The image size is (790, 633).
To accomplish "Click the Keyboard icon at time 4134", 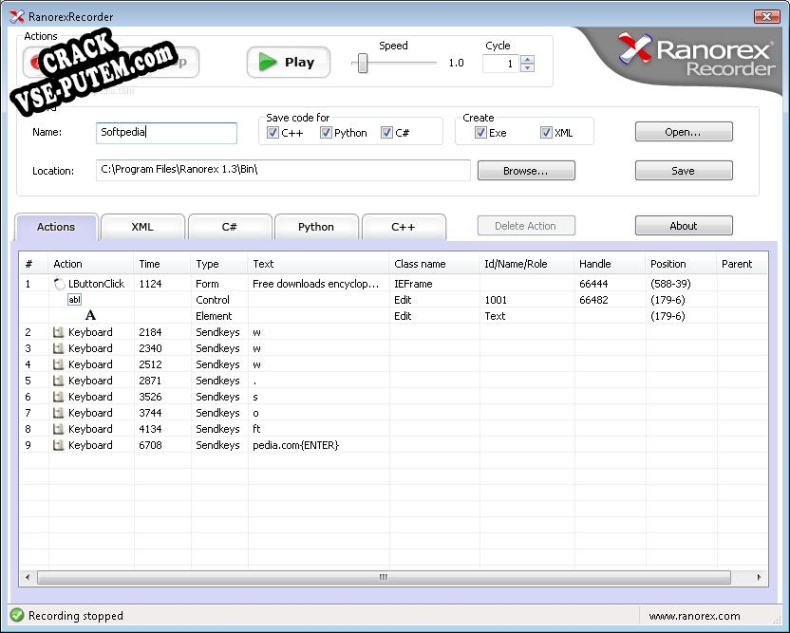I will pos(58,429).
